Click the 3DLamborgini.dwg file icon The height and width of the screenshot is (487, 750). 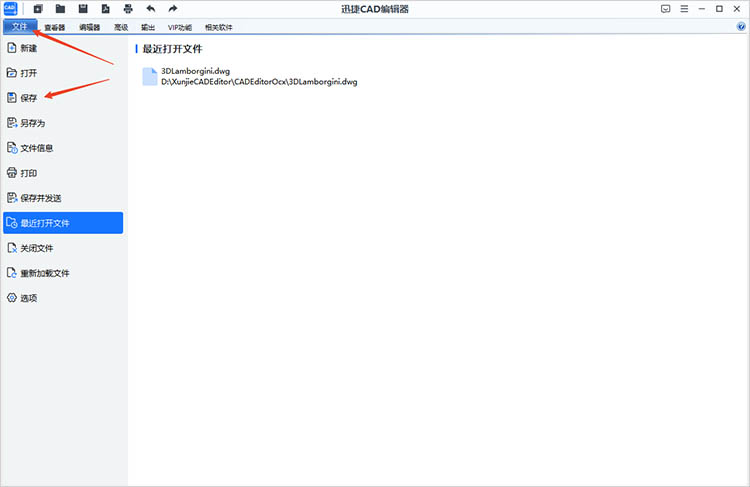150,77
